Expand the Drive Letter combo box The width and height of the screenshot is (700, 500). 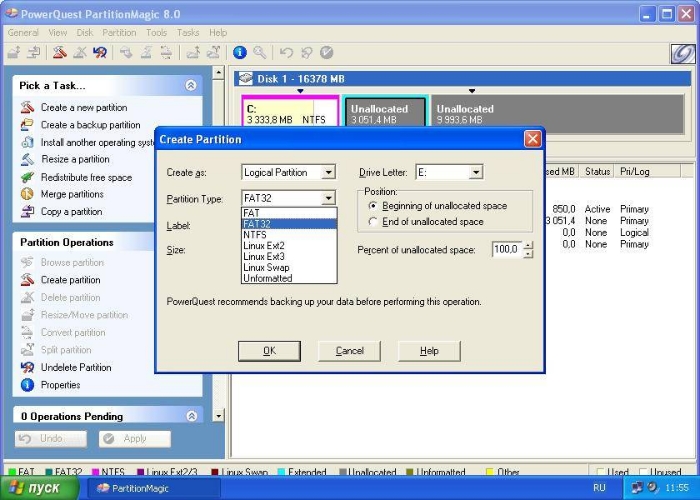coord(475,173)
